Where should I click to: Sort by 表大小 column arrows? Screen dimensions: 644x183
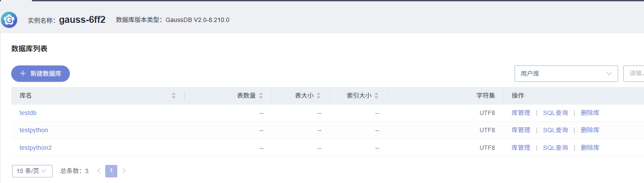coord(318,96)
